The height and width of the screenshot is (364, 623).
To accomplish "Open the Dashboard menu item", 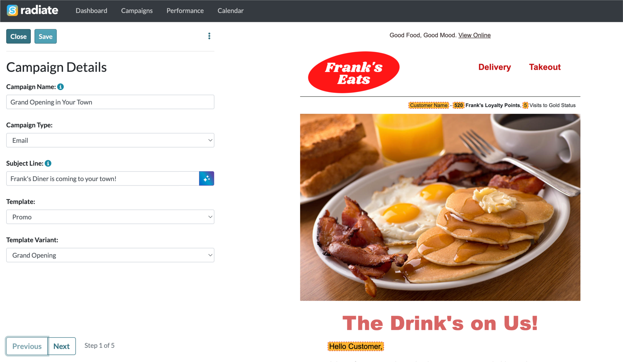I will 92,11.
